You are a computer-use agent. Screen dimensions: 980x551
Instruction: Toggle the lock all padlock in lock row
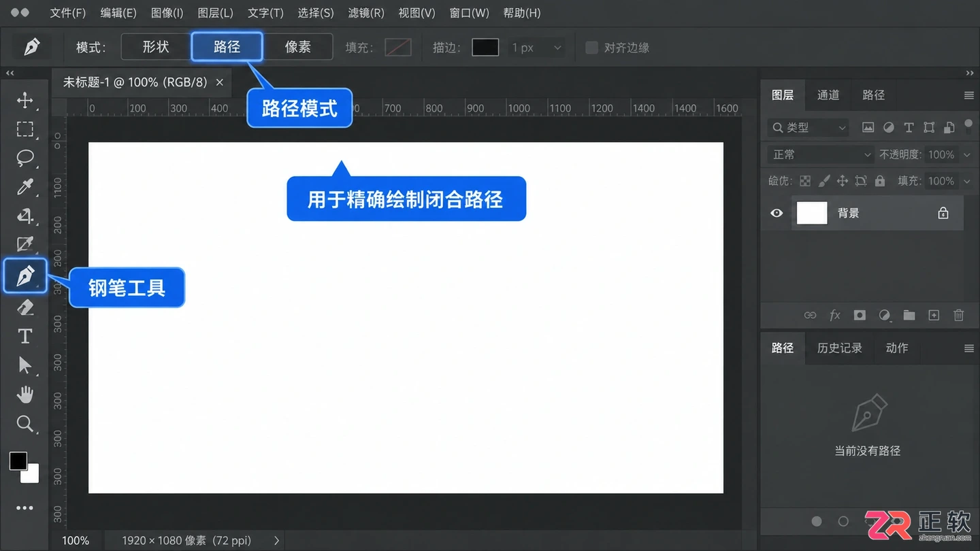pos(880,181)
